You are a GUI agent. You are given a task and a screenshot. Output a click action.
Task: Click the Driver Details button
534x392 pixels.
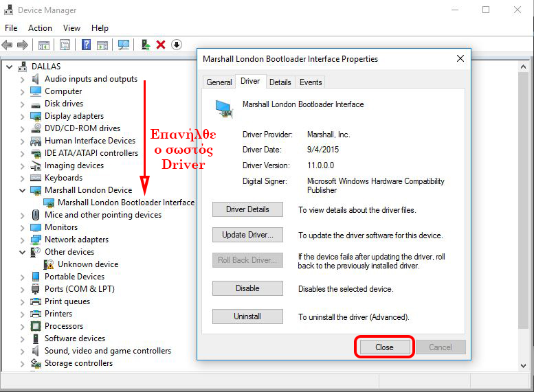tap(247, 209)
